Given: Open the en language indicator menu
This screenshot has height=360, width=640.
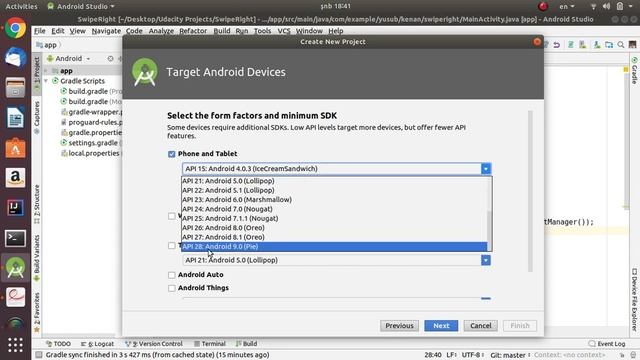Looking at the screenshot, I should [567, 6].
